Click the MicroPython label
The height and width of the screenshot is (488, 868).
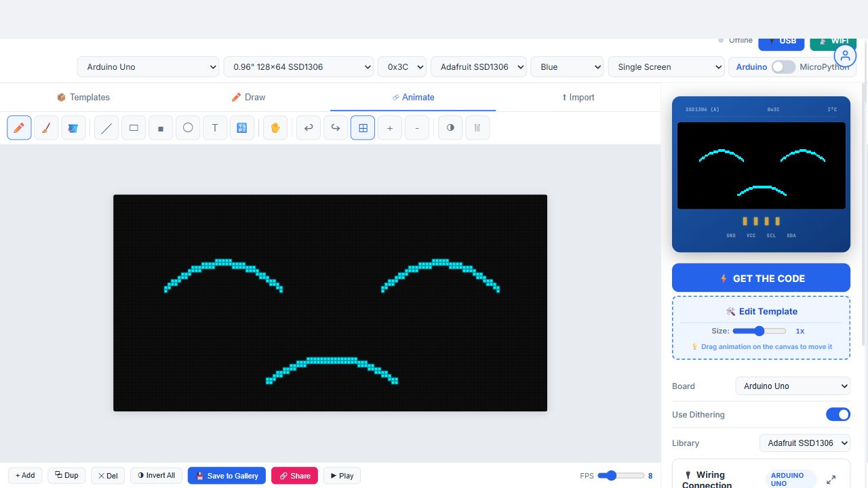(825, 67)
